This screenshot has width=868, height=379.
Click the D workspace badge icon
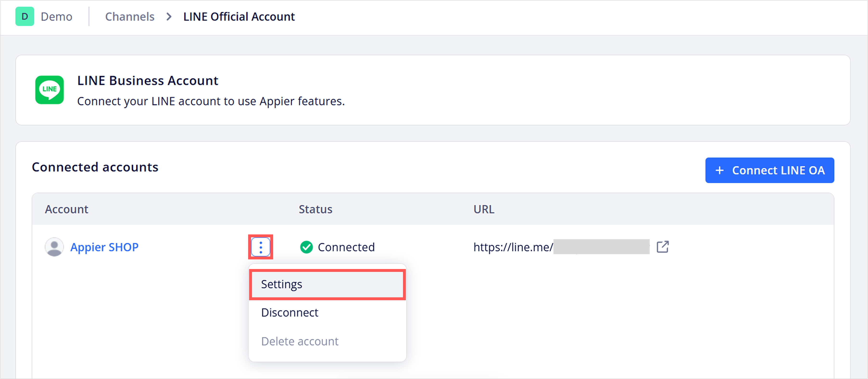pos(25,17)
